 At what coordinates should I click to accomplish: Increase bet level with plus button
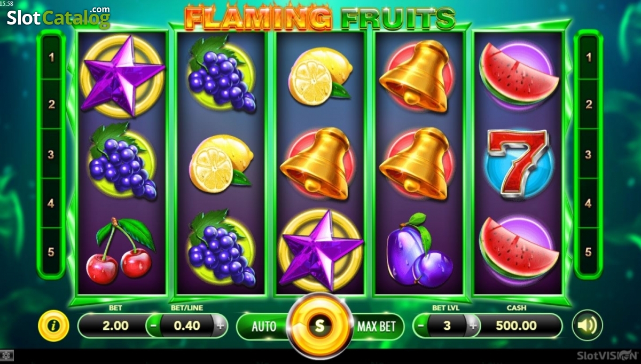pyautogui.click(x=472, y=326)
